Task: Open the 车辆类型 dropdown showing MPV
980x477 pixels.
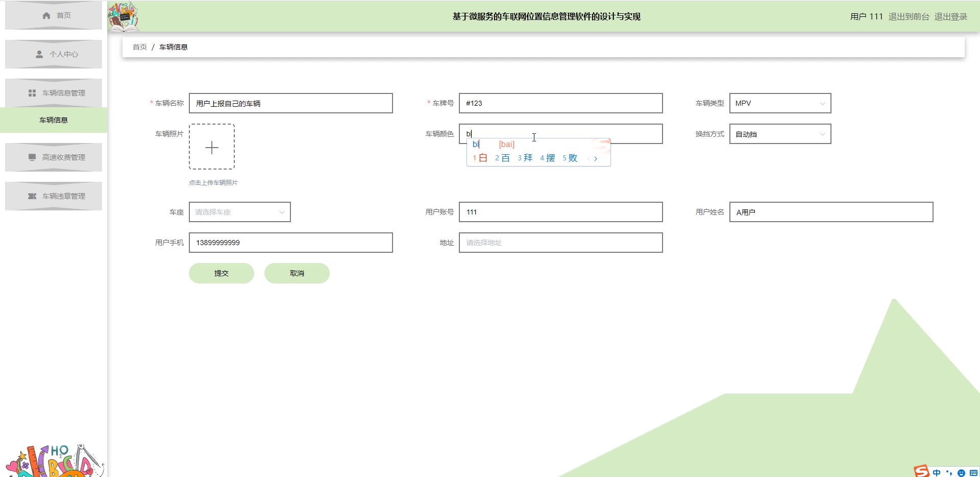Action: 780,103
